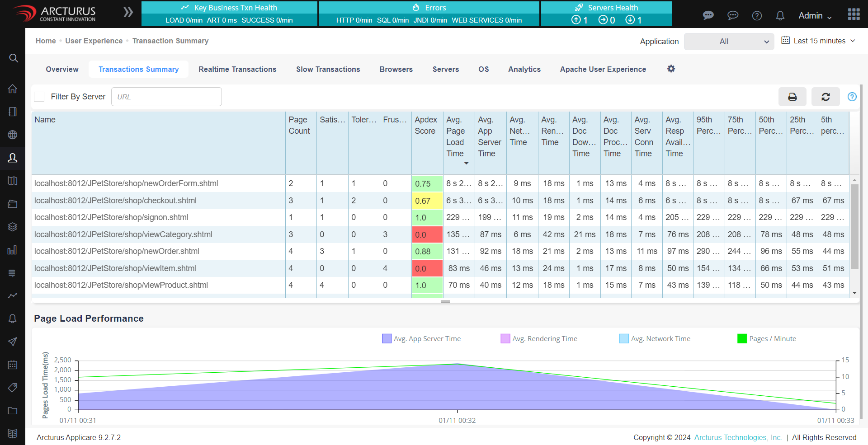Image resolution: width=868 pixels, height=445 pixels.
Task: Open the Apache User Experience tab
Action: (x=603, y=69)
